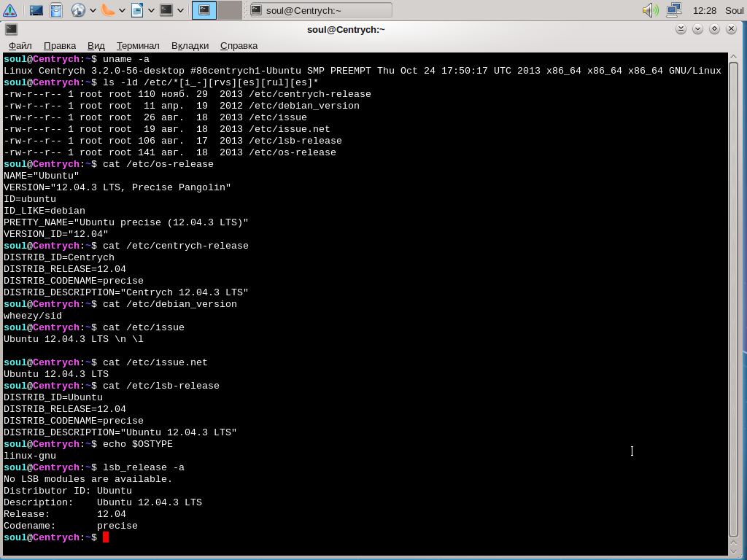This screenshot has width=747, height=560.
Task: Click the text '/etc/lsb-release' in ls output
Action: [x=295, y=141]
